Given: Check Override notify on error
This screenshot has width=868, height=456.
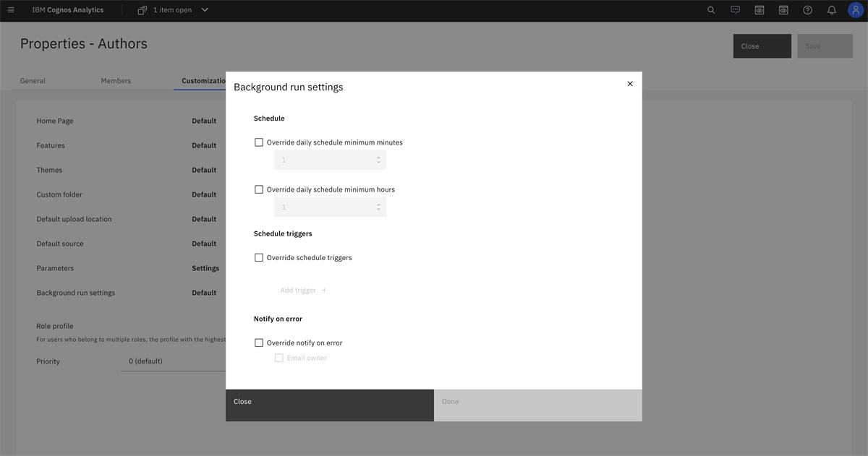Looking at the screenshot, I should pyautogui.click(x=259, y=343).
